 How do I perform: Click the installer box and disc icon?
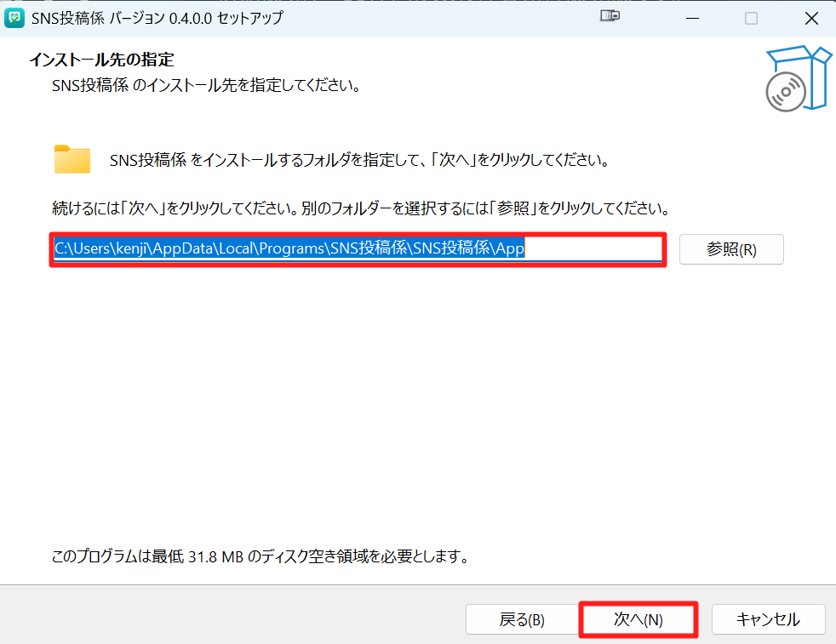click(799, 79)
